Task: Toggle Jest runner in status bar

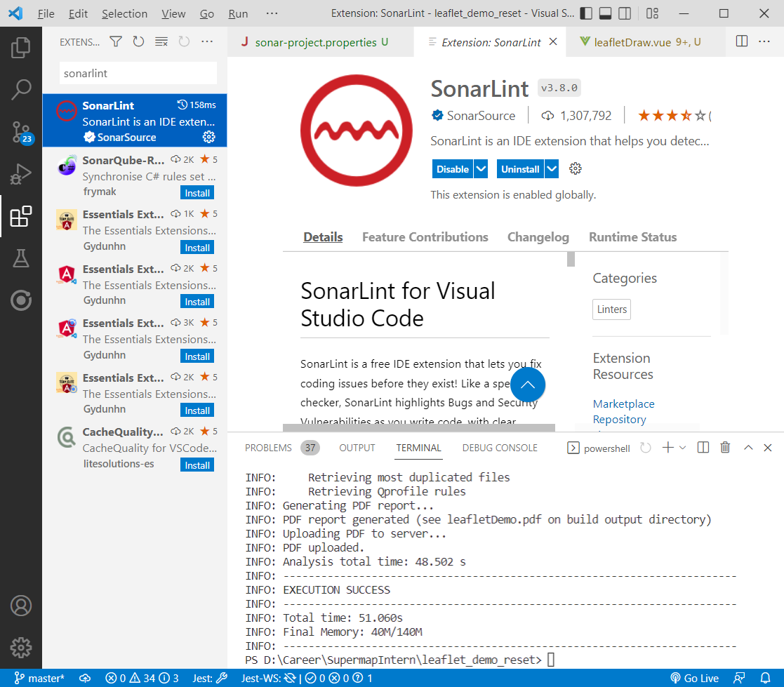Action: click(210, 678)
